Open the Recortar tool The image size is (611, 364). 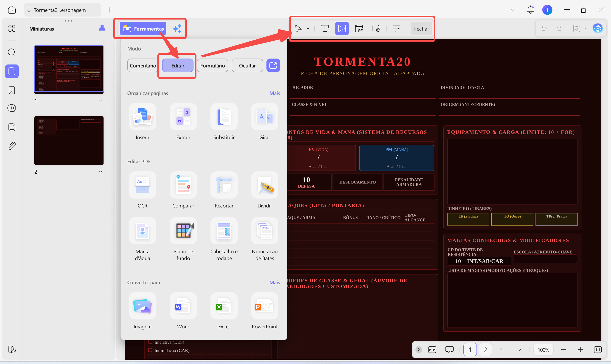click(224, 185)
